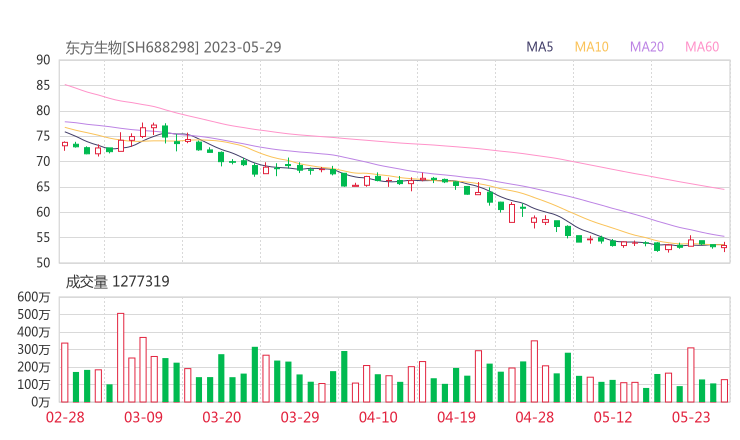
Task: Click the 成交量 1277319 volume label
Action: tap(117, 282)
